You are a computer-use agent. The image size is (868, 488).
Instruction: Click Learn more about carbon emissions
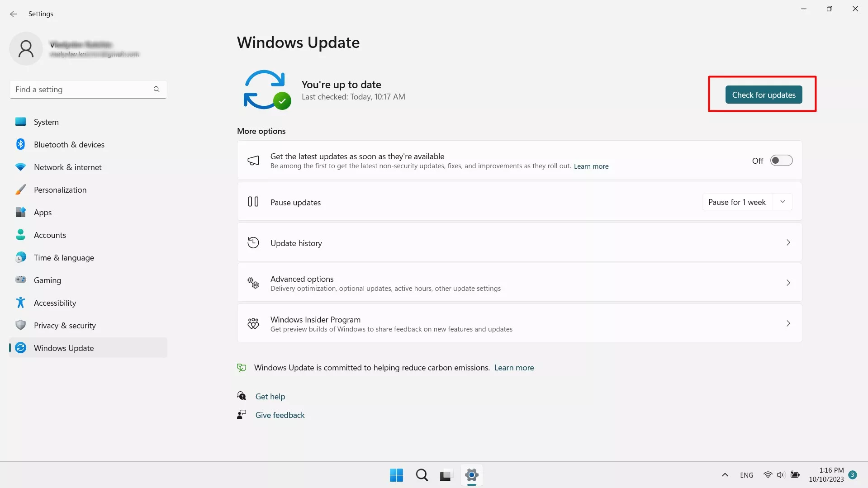[514, 368]
